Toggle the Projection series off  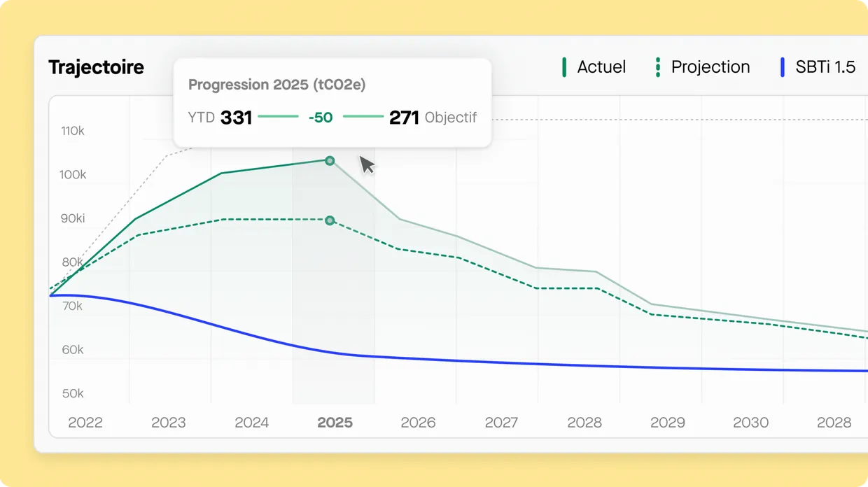coord(710,66)
